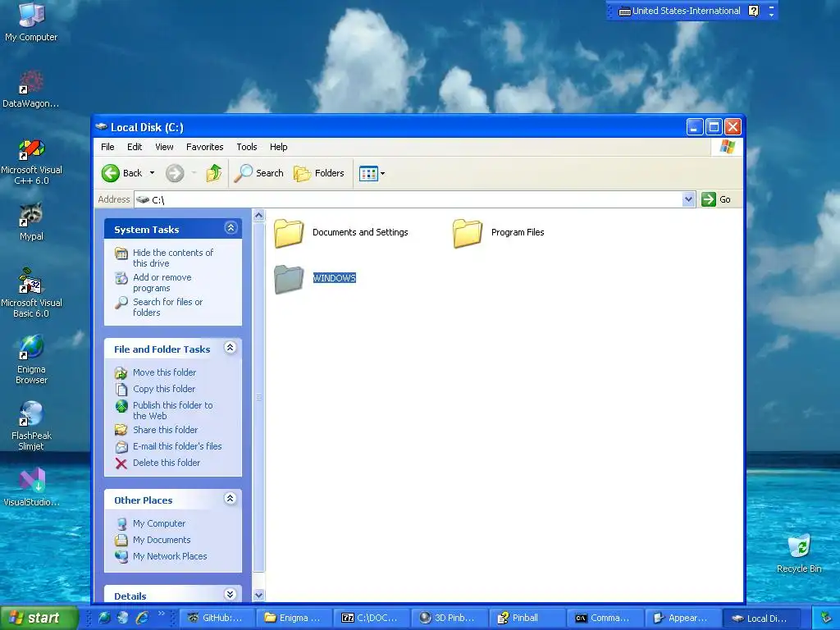The width and height of the screenshot is (840, 630).
Task: Click the task pane scrollbar up arrow
Action: [258, 216]
